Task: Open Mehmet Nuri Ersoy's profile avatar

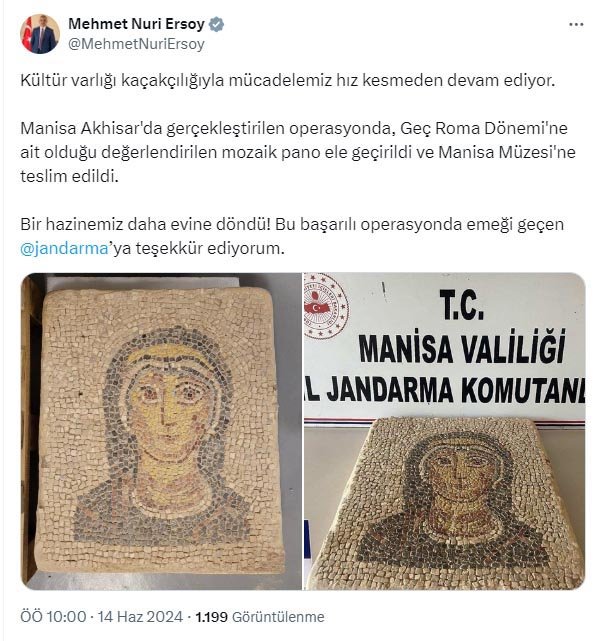Action: point(40,34)
